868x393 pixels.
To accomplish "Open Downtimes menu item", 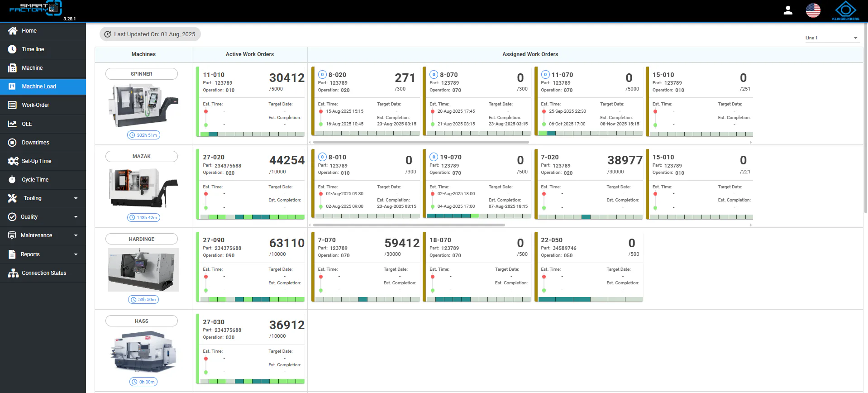I will 43,143.
